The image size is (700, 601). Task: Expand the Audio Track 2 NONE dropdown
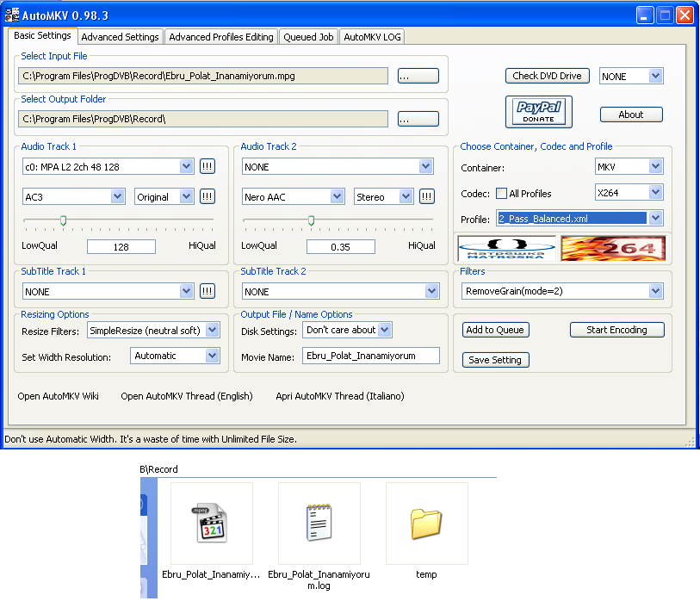point(338,166)
